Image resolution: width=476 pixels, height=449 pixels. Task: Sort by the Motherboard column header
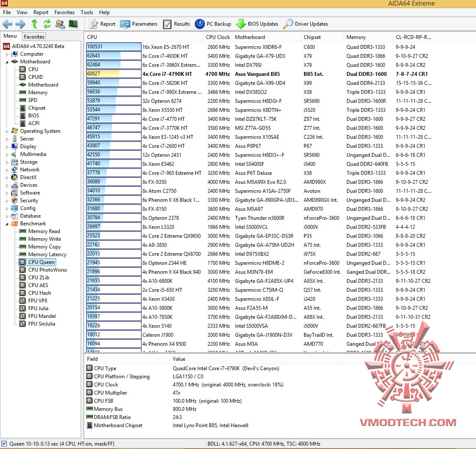click(x=267, y=37)
